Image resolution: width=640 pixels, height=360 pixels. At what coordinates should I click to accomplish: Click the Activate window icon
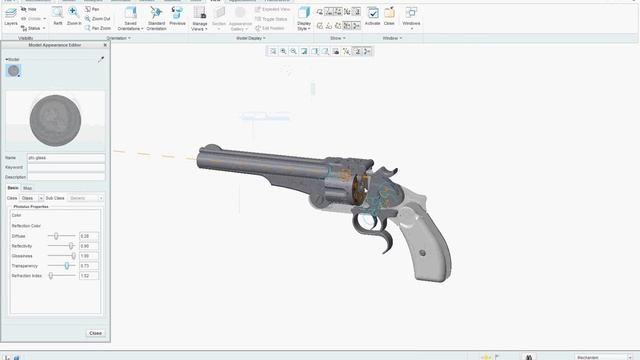click(372, 16)
